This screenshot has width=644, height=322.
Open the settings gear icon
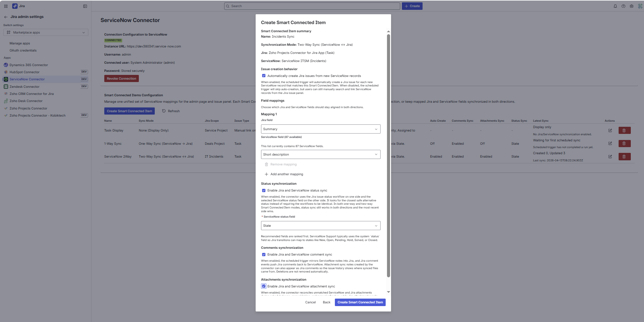pyautogui.click(x=631, y=6)
